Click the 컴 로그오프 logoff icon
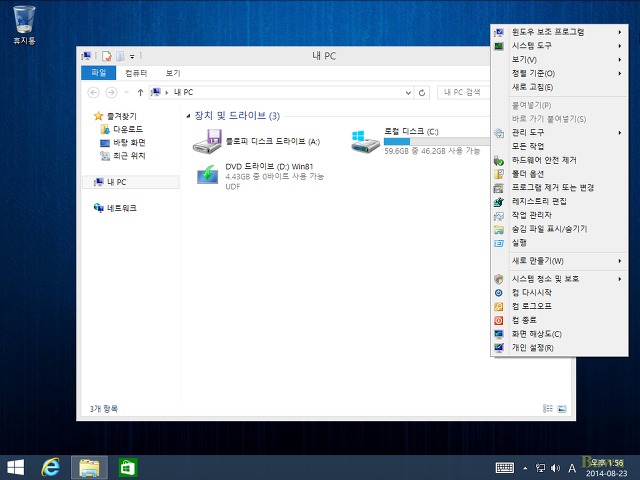The height and width of the screenshot is (480, 640). [x=499, y=307]
